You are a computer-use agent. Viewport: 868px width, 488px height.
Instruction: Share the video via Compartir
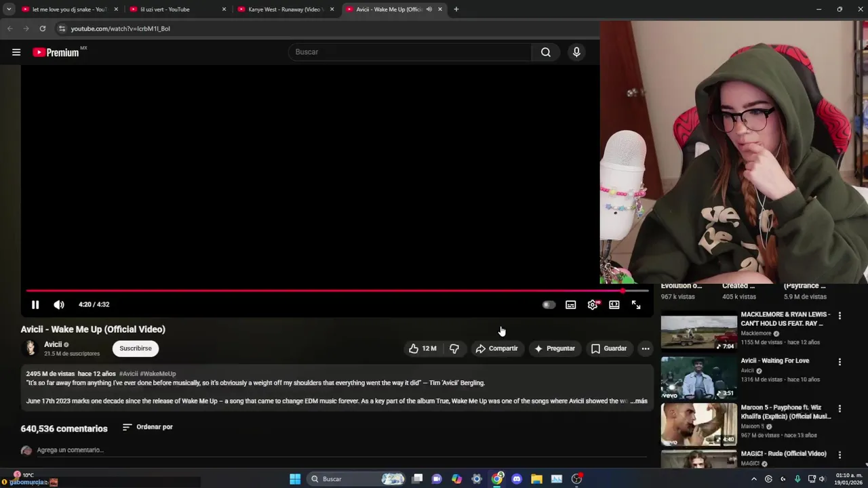(496, 348)
